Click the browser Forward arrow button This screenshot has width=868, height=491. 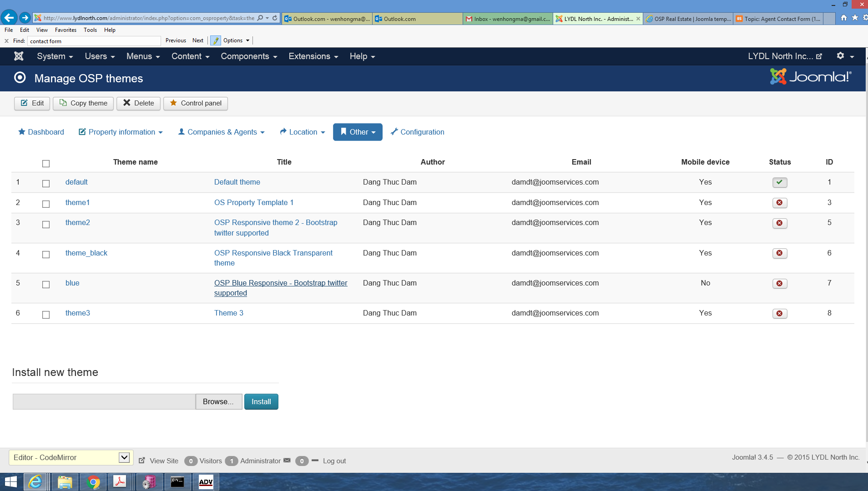(25, 18)
